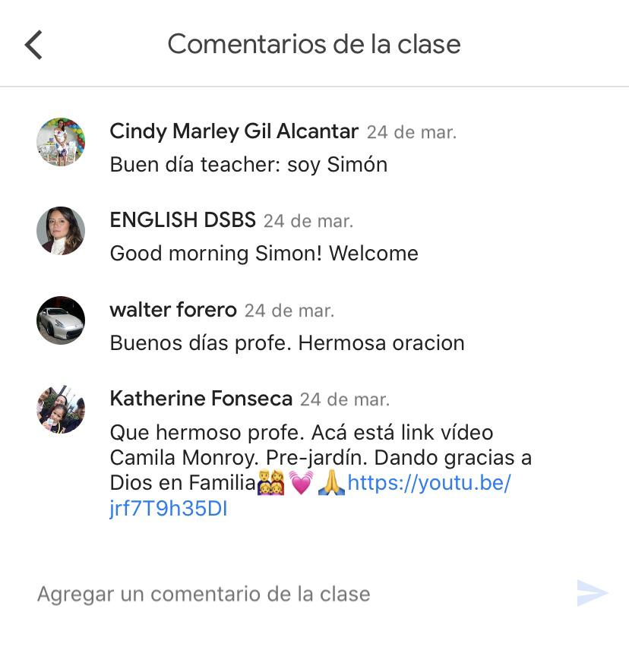This screenshot has height=672, width=629.
Task: Tap Katherine Fonseca's family avatar
Action: click(61, 409)
